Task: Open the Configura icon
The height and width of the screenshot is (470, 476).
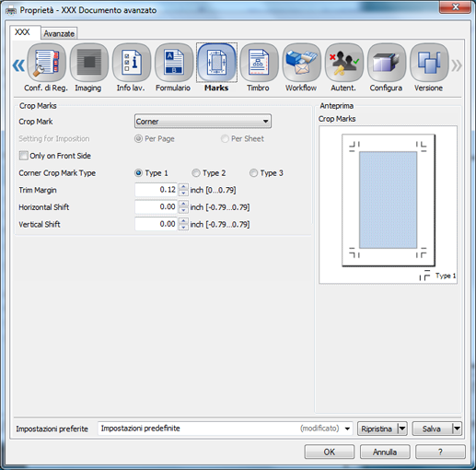Action: click(387, 63)
